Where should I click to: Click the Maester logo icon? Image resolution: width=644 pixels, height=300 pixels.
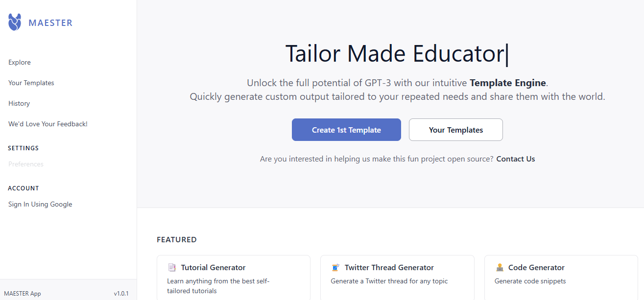click(x=15, y=22)
